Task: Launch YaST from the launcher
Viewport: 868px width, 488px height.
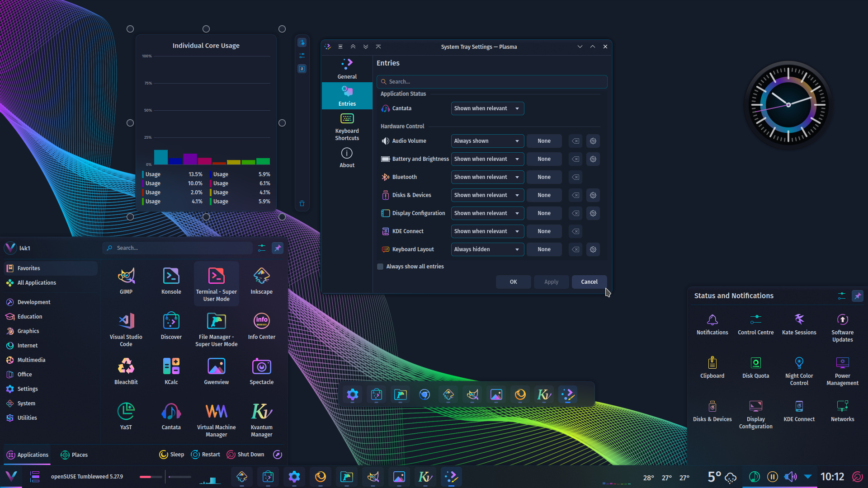Action: 126,417
